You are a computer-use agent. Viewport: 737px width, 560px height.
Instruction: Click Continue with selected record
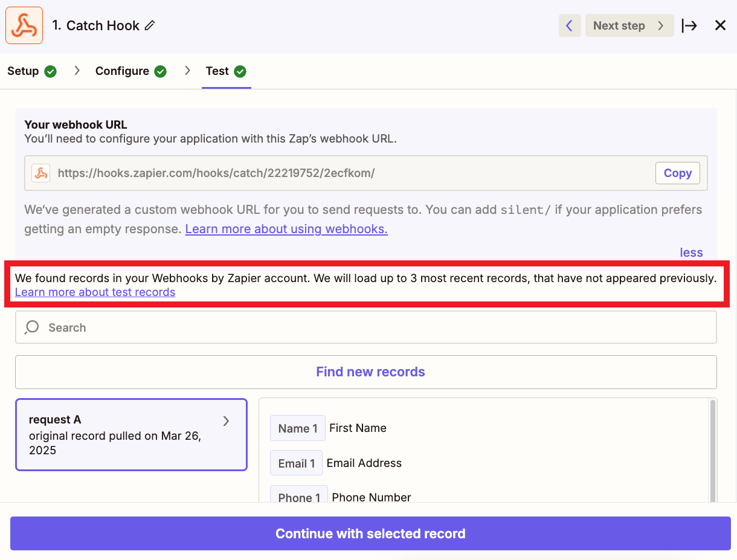(370, 533)
